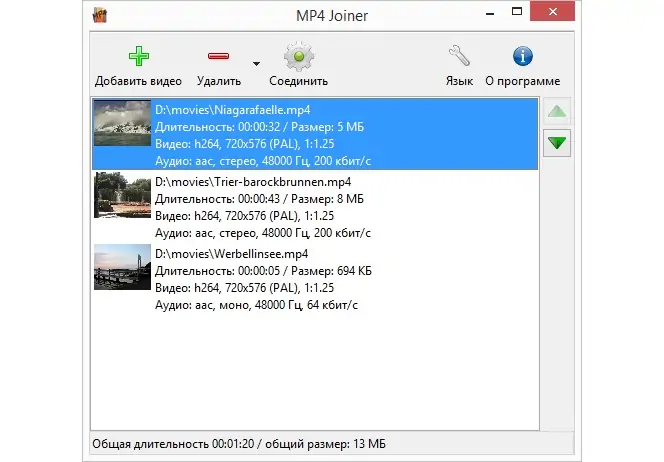Select the Trier-barockbrunnen video thumbnail
The width and height of the screenshot is (664, 462).
[122, 195]
